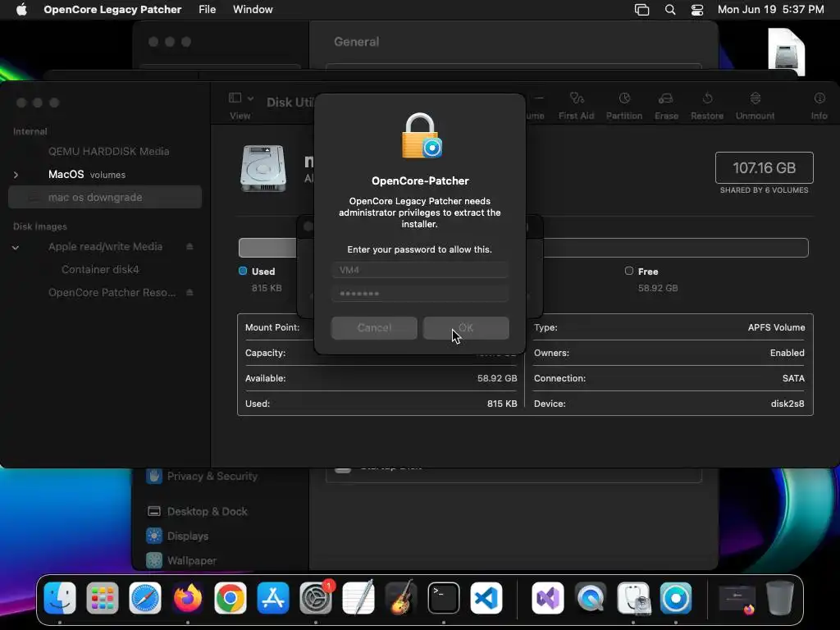Open Launchpad from the Dock
Image resolution: width=840 pixels, height=630 pixels.
103,598
